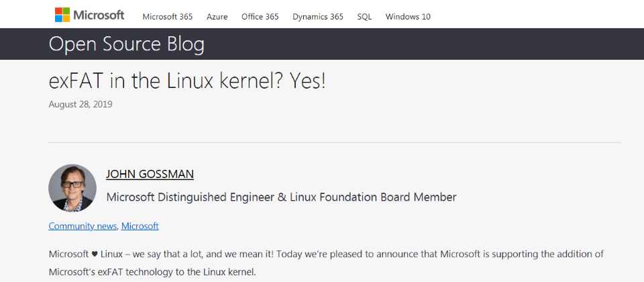This screenshot has height=282, width=644.
Task: Click the horizontal divider below the date
Action: [x=335, y=142]
